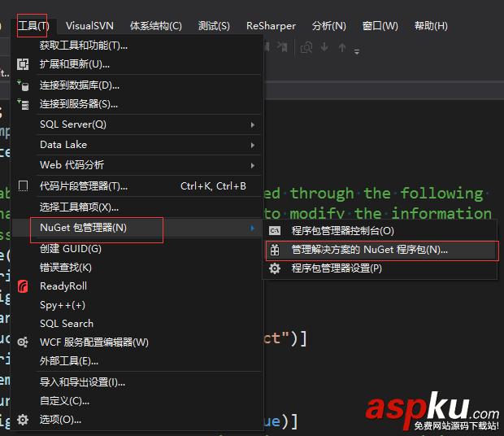Choose 创建 GUID(G) entry
504x436 pixels.
(71, 249)
